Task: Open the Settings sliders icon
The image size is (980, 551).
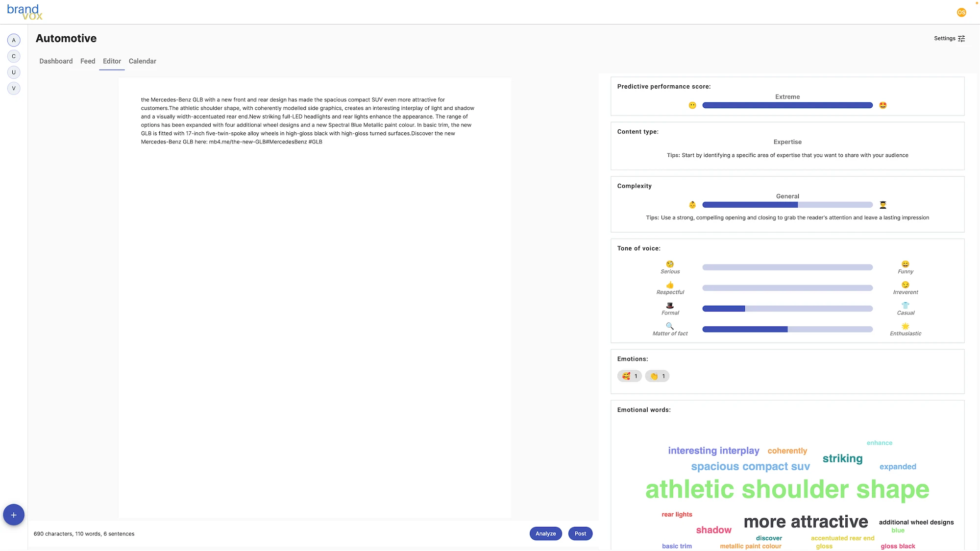Action: [x=961, y=38]
